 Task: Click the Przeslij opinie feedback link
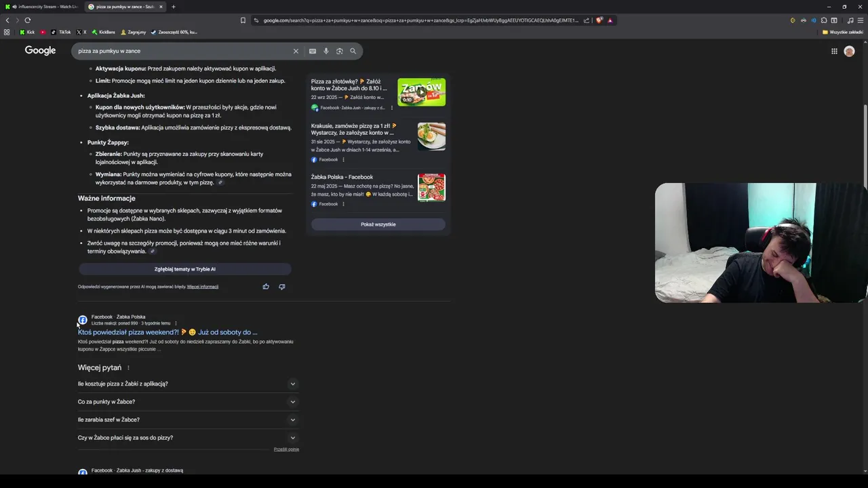[x=286, y=449]
